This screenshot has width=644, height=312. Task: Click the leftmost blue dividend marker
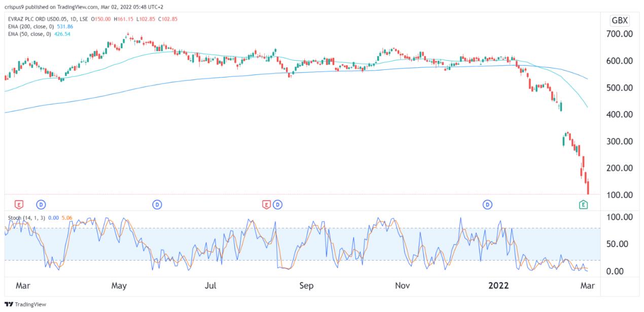pos(41,205)
